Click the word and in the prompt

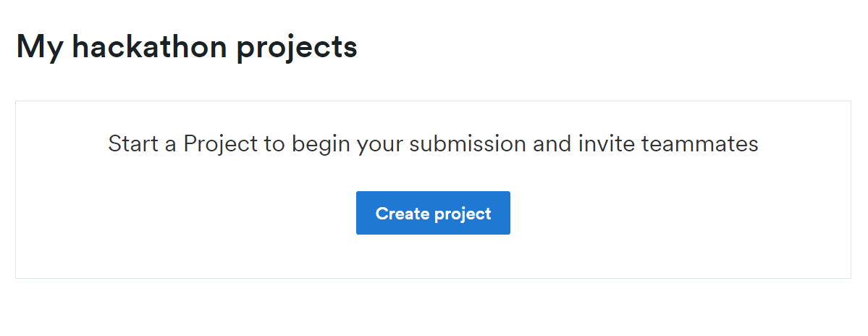click(x=552, y=143)
